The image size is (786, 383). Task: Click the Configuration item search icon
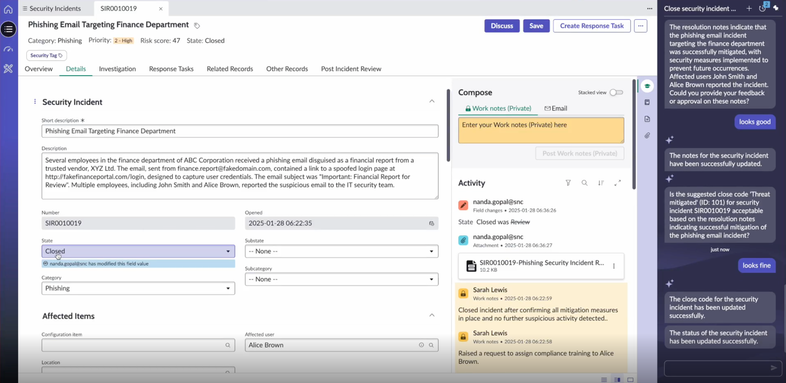(x=228, y=345)
